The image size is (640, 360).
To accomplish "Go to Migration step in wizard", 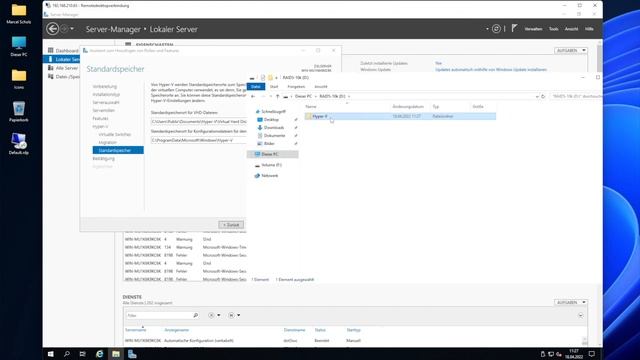I will (107, 142).
